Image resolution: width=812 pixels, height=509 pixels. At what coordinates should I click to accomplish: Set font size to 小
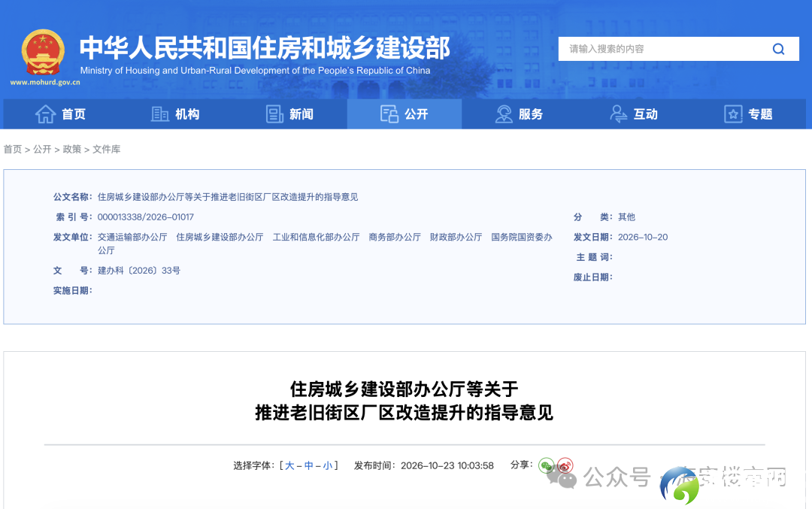pos(328,465)
